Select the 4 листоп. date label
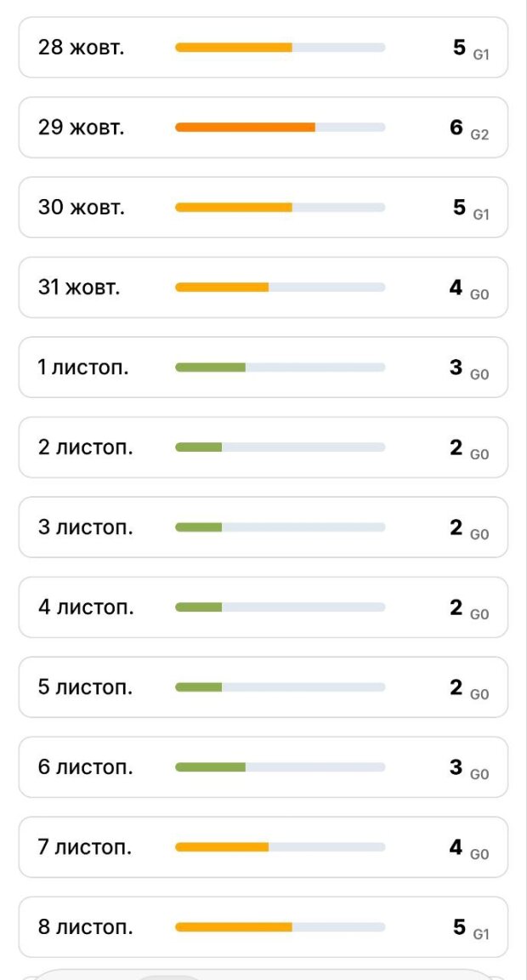The image size is (527, 980). point(85,607)
